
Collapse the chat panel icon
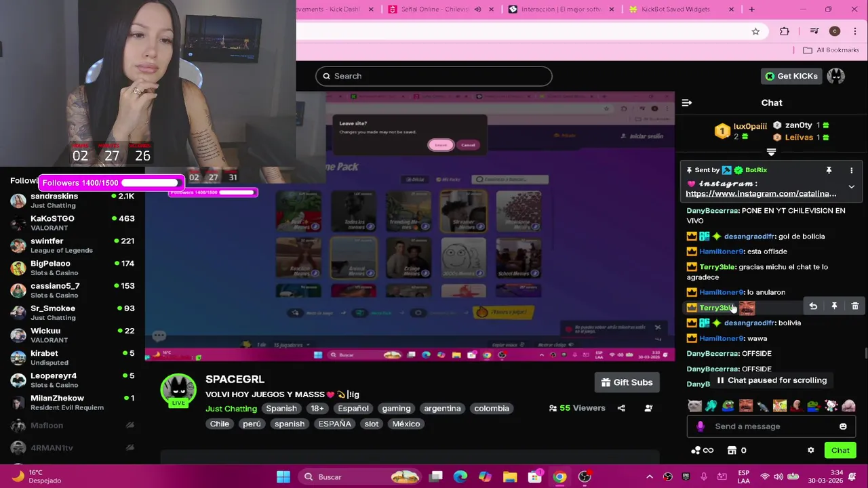pos(687,102)
